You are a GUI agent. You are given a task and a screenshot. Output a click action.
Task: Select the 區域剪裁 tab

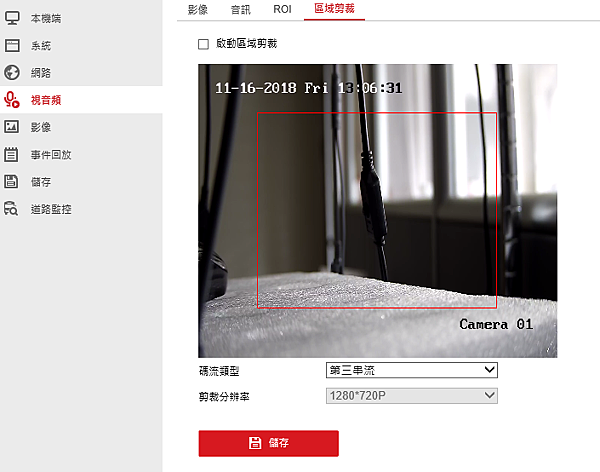tap(334, 8)
